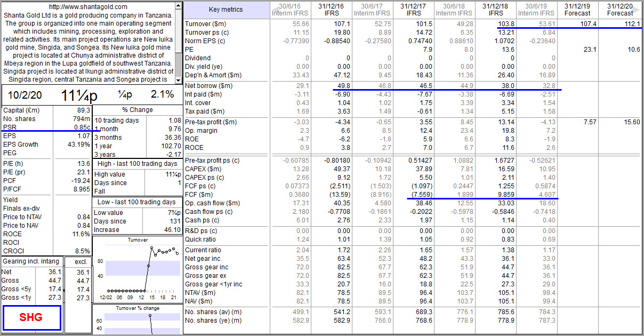Select the 31/12/19 Forecast column header
This screenshot has width=644, height=336.
point(577,10)
